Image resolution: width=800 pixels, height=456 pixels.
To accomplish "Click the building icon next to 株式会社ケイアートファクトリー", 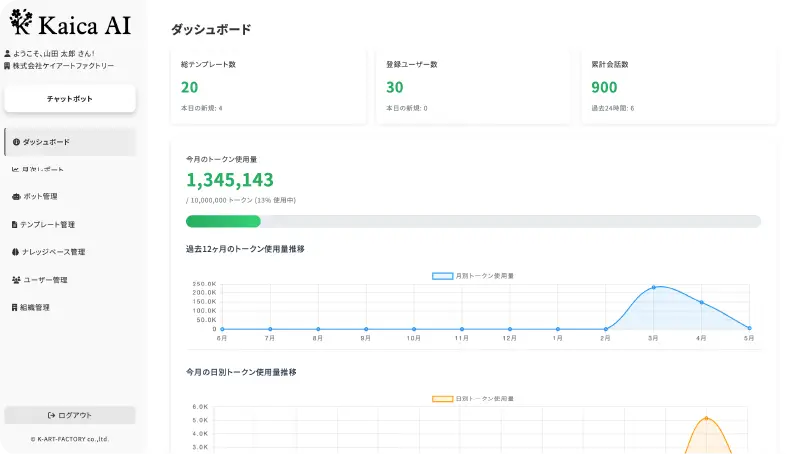I will coord(7,66).
